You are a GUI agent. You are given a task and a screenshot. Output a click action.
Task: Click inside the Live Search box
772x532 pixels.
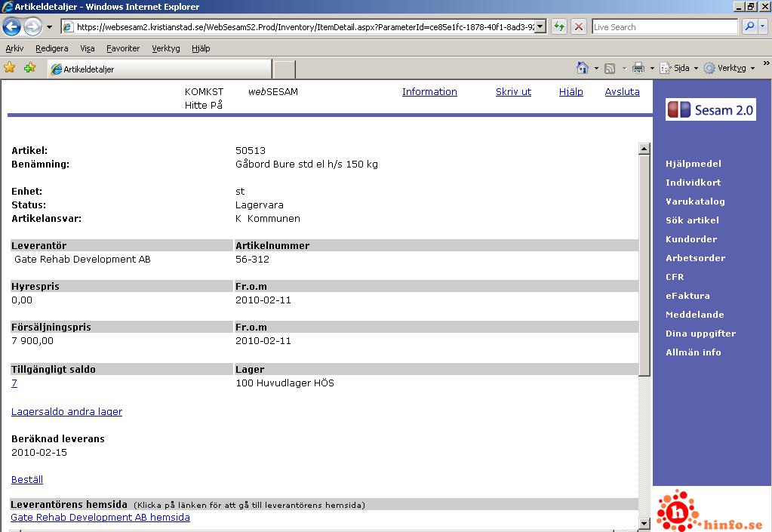[x=665, y=27]
